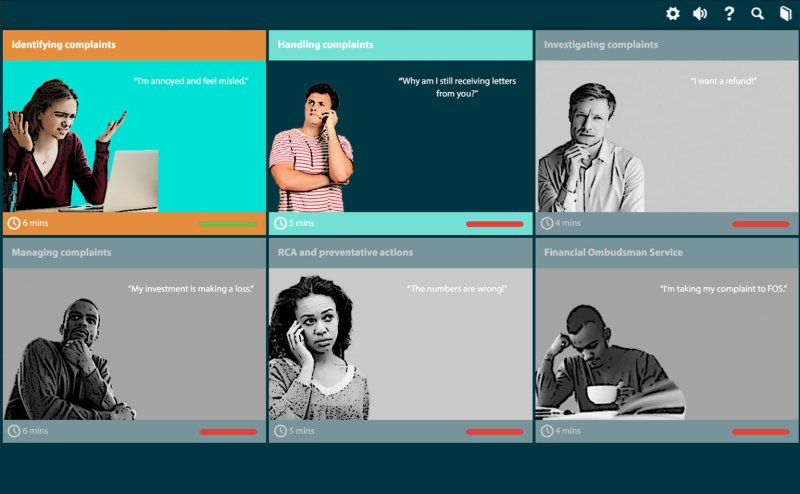Click the clock icon on Handling complaints

tap(280, 223)
